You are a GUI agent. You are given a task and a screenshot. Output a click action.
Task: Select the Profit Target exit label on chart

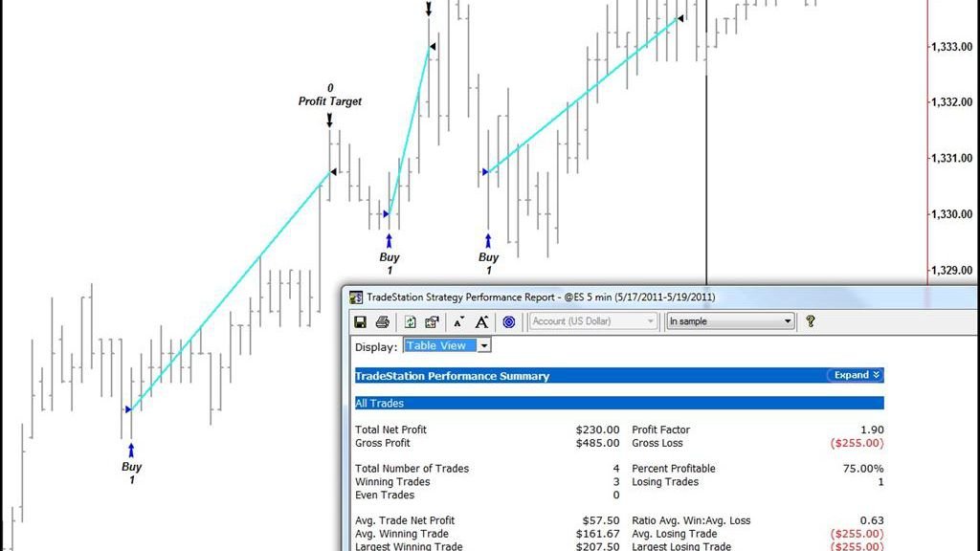(x=330, y=101)
